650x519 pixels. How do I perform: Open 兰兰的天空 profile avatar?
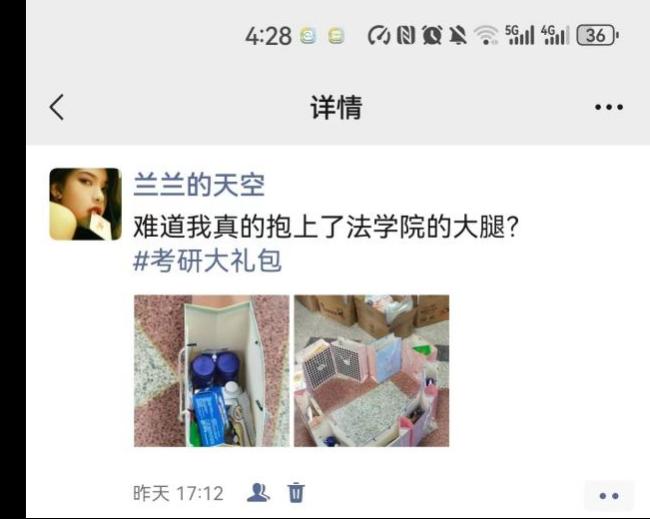click(x=85, y=204)
